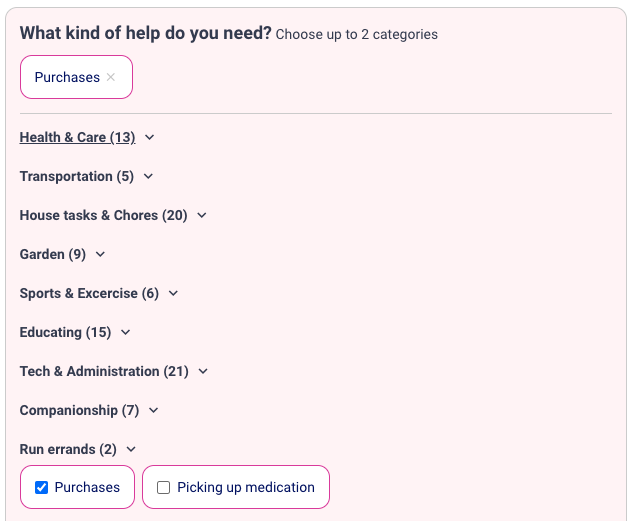The width and height of the screenshot is (632, 521).
Task: Collapse the Run errands chevron
Action: [131, 450]
